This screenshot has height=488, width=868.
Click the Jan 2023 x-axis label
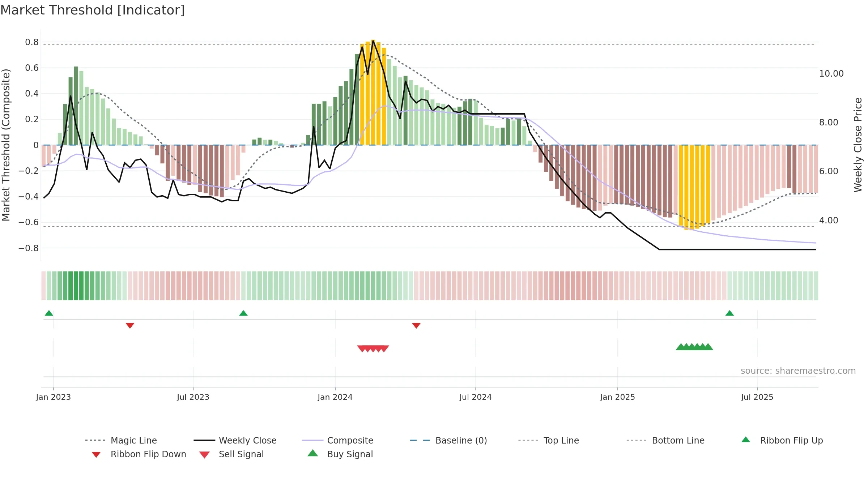pos(54,397)
